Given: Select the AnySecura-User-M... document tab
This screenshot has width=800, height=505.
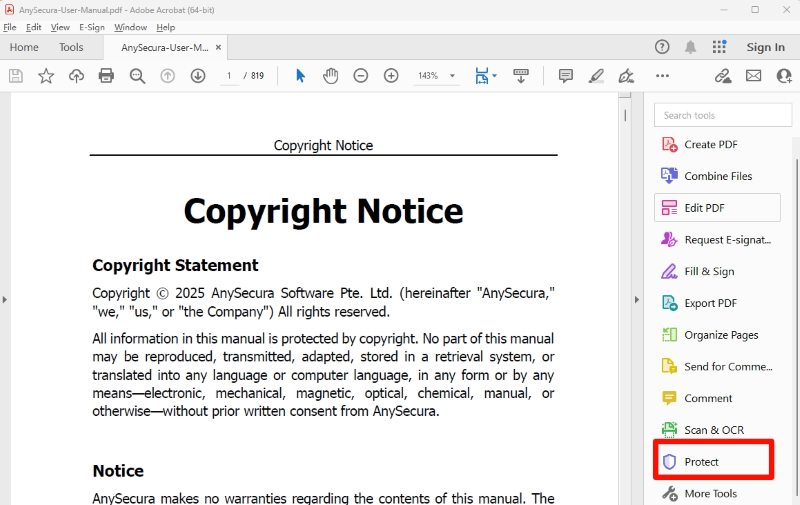Looking at the screenshot, I should pos(164,47).
